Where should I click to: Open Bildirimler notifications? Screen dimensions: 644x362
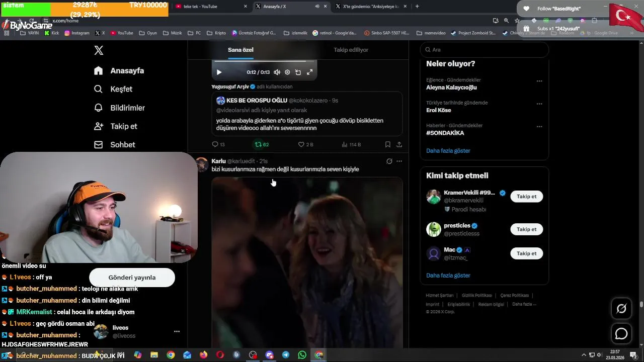pos(119,108)
